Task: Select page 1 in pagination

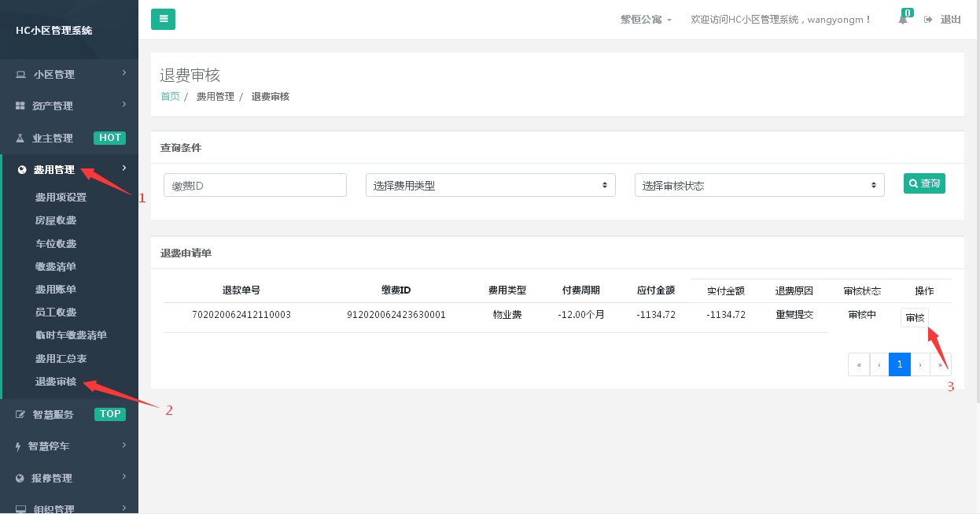Action: 900,364
